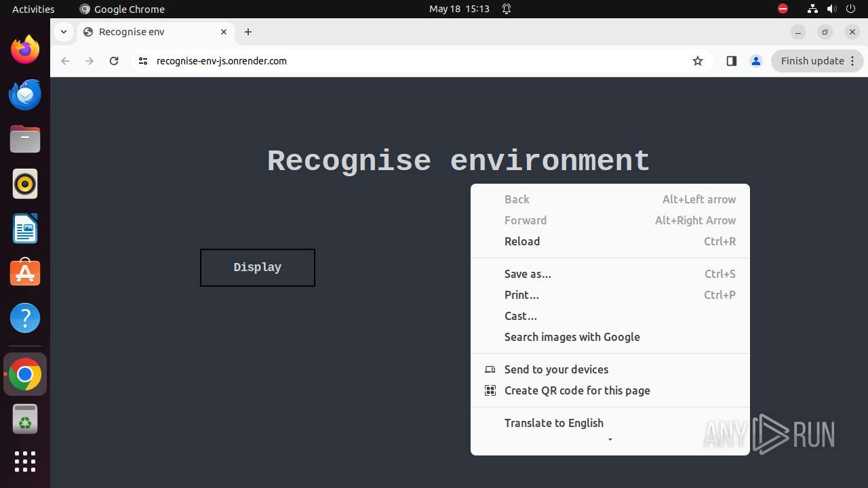This screenshot has width=868, height=488.
Task: Expand more context menu items with the arrow
Action: coord(610,439)
